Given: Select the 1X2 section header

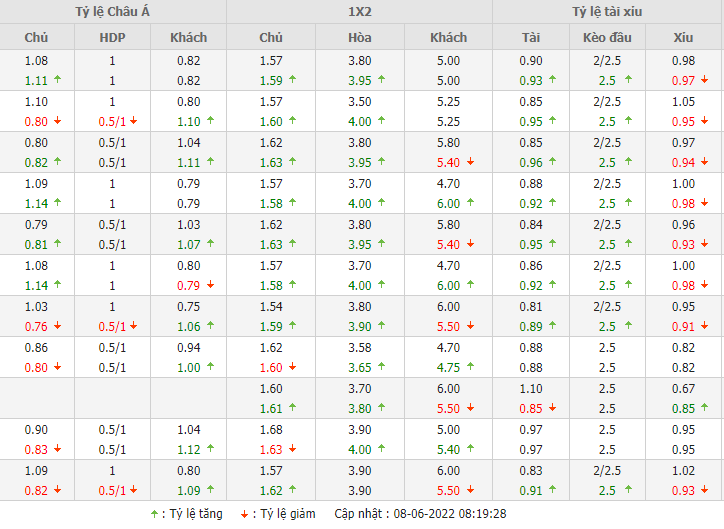Looking at the screenshot, I should point(359,12).
